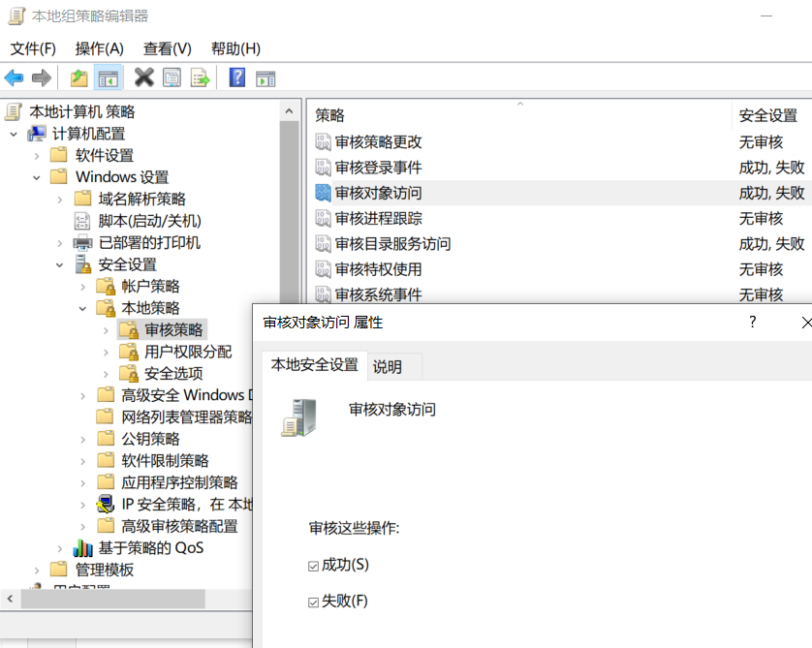This screenshot has width=812, height=648.
Task: Click the 审核对象访问 policy icon in list
Action: tap(323, 193)
